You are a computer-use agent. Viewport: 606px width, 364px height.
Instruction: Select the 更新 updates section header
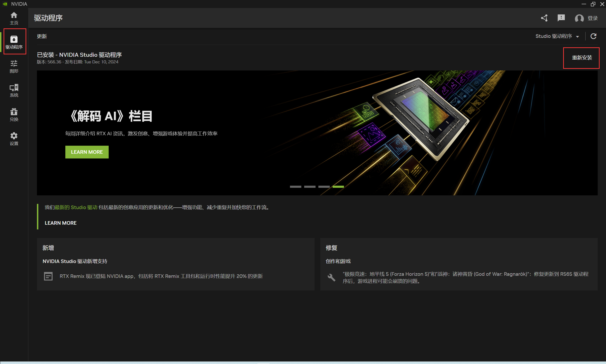pyautogui.click(x=42, y=36)
